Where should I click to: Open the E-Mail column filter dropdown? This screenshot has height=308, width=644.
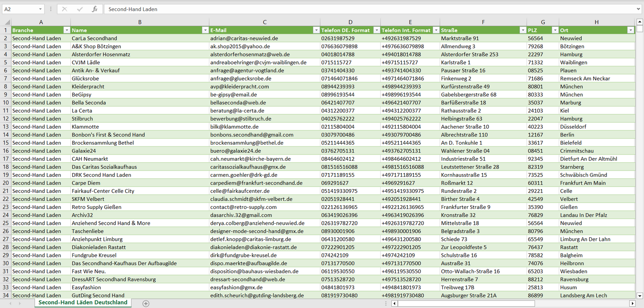tap(316, 30)
